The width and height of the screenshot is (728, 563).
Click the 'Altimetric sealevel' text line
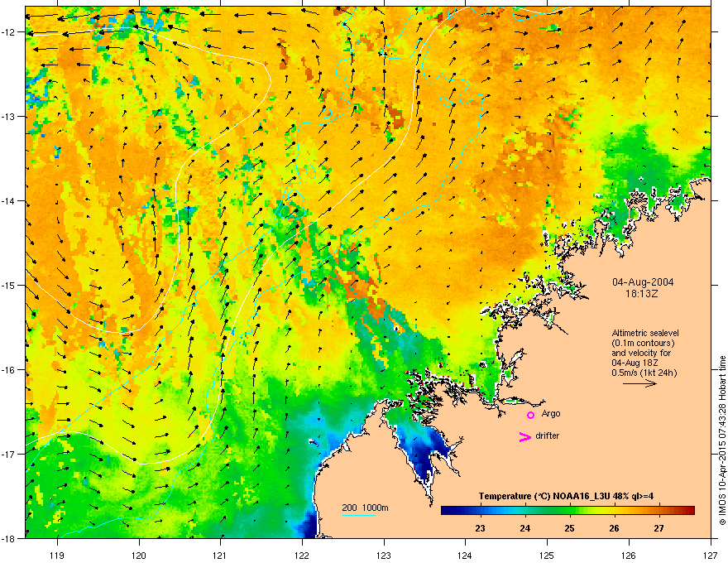coord(645,333)
